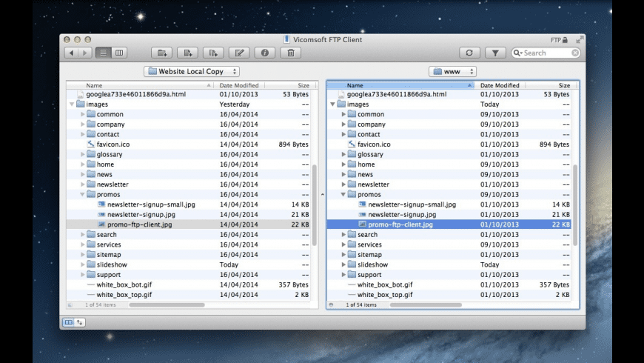
Task: Switch to list view mode
Action: (x=104, y=53)
